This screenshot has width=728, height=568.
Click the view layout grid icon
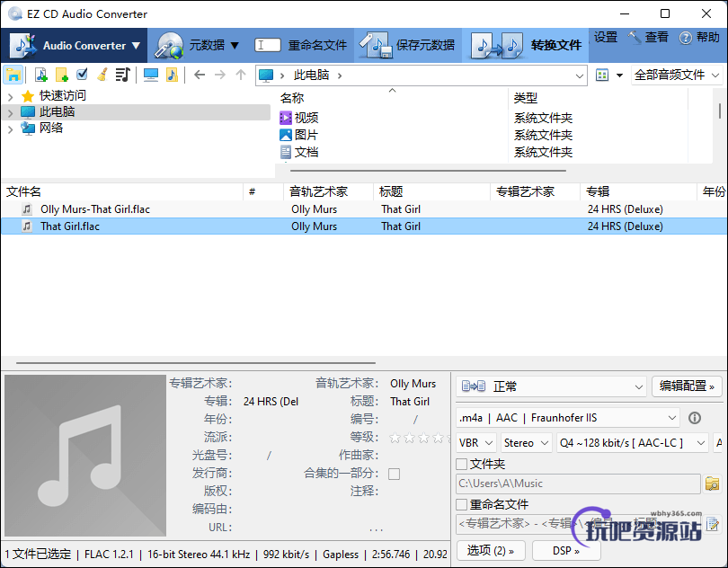[602, 75]
